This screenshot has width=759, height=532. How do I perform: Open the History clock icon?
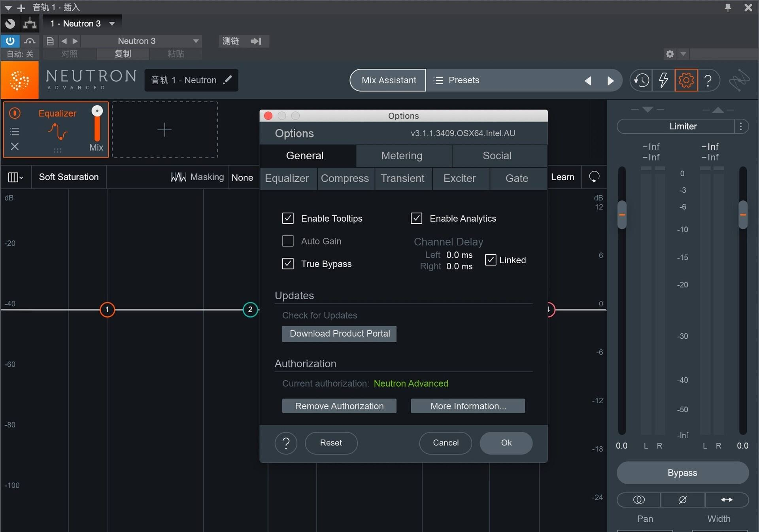(641, 80)
